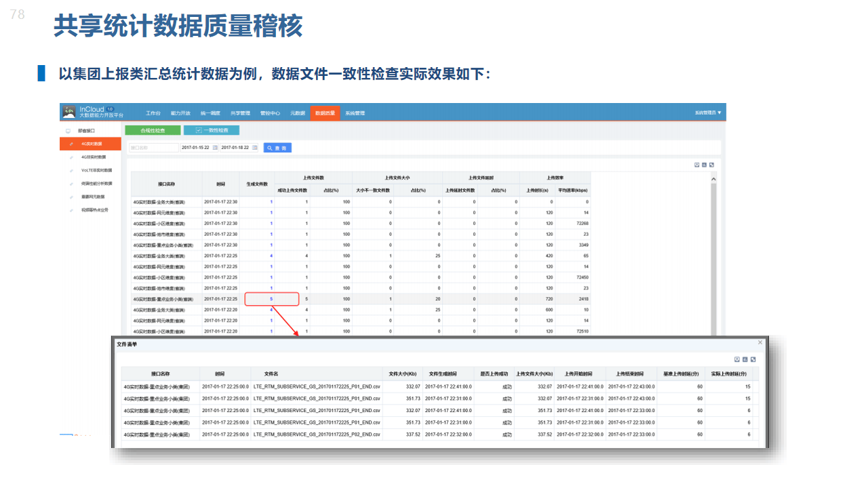Click the fullscreen icon above main table
Viewport: 868px width, 488px height.
[x=711, y=165]
